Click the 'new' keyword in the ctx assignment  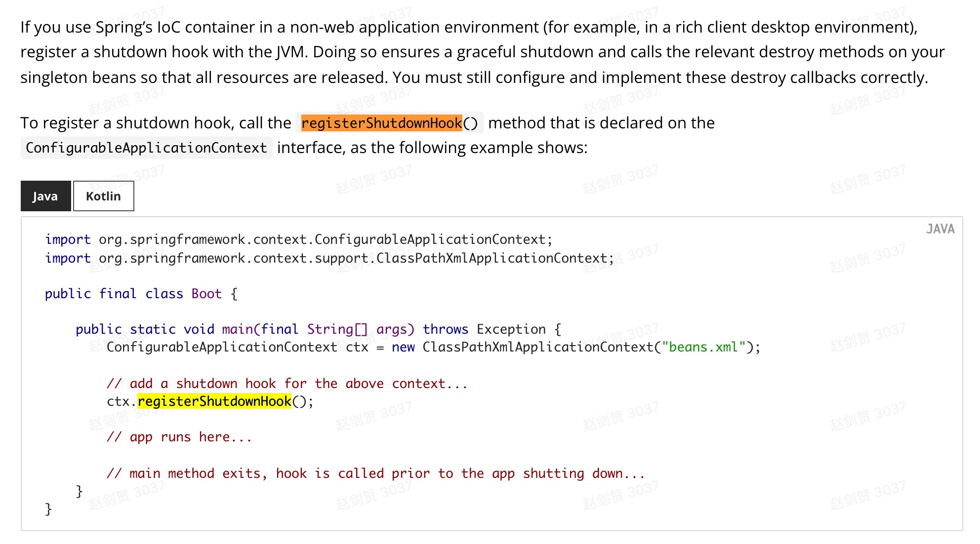403,347
